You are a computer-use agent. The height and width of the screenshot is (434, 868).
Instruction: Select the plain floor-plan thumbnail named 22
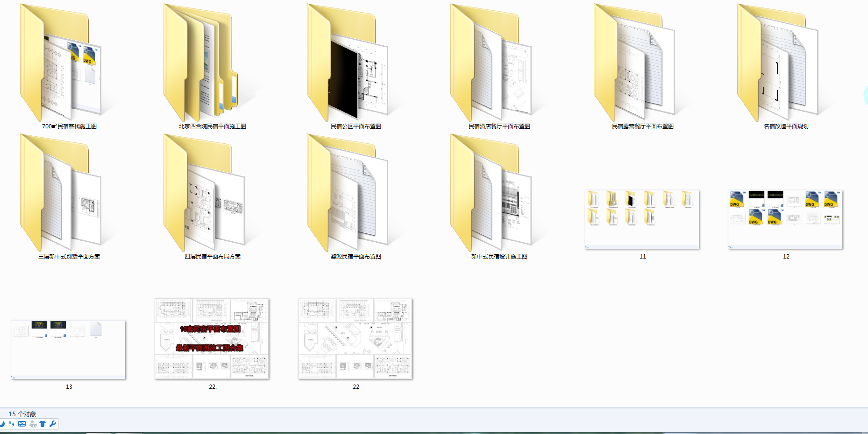(x=356, y=339)
